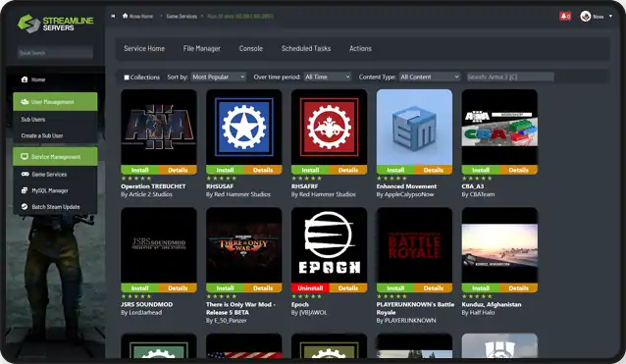Install the RHSAFRF mod
Screen dimensions: 626x364
coord(310,170)
